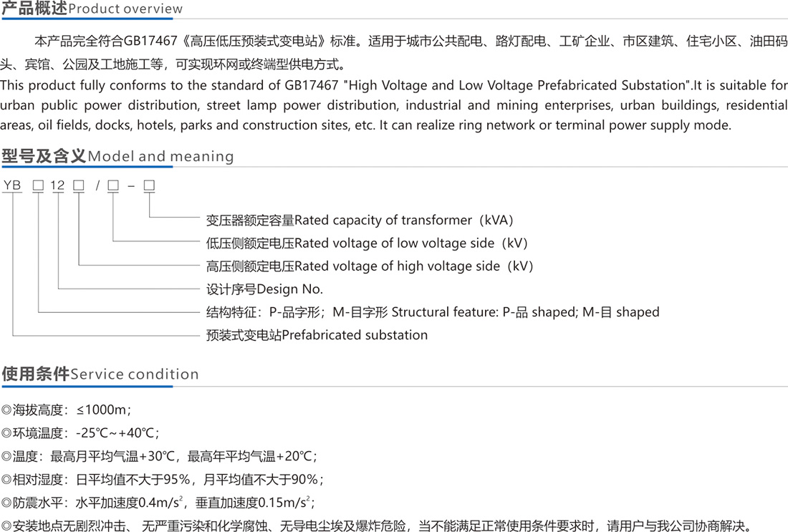Click the 设计序号 Design No. label

(x=264, y=289)
